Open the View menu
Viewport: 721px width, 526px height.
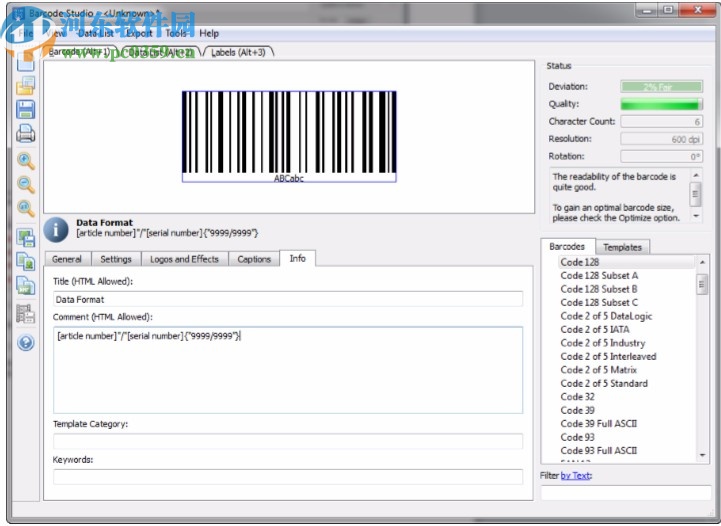coord(56,33)
